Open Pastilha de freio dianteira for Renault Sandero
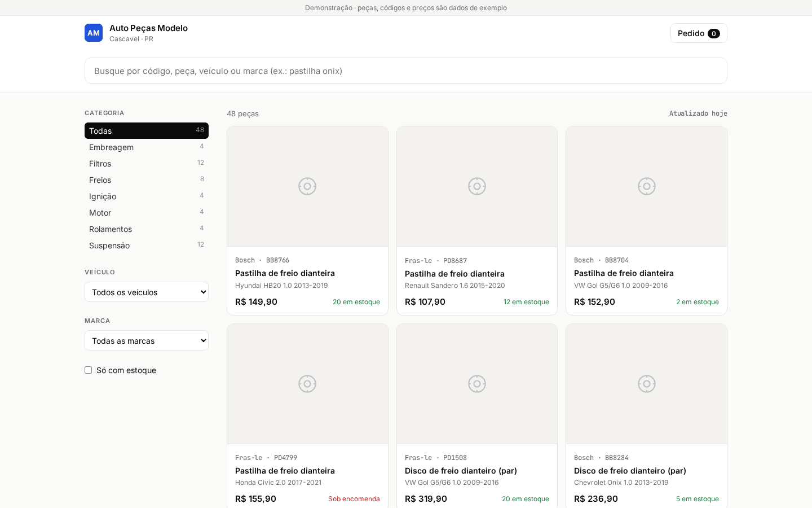 [x=454, y=274]
